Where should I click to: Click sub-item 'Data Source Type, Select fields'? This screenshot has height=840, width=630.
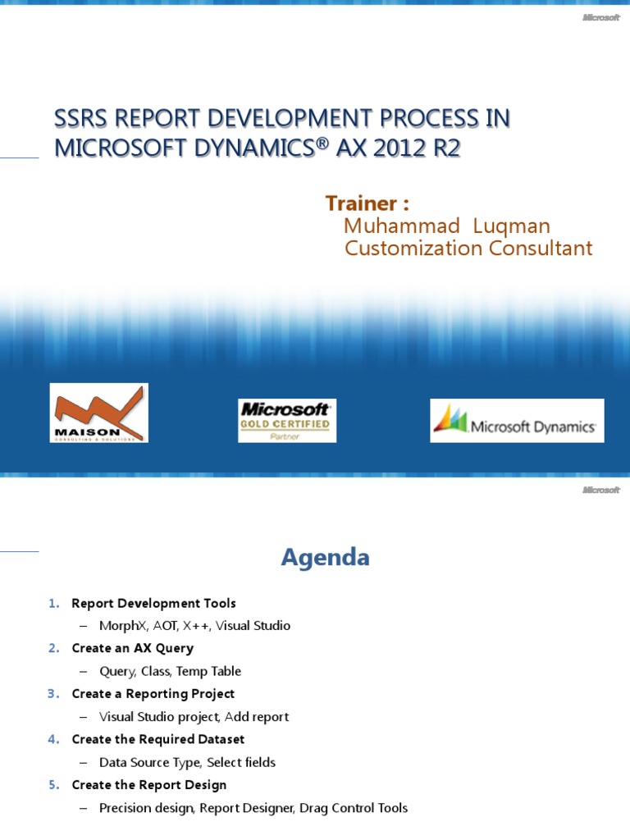[188, 762]
